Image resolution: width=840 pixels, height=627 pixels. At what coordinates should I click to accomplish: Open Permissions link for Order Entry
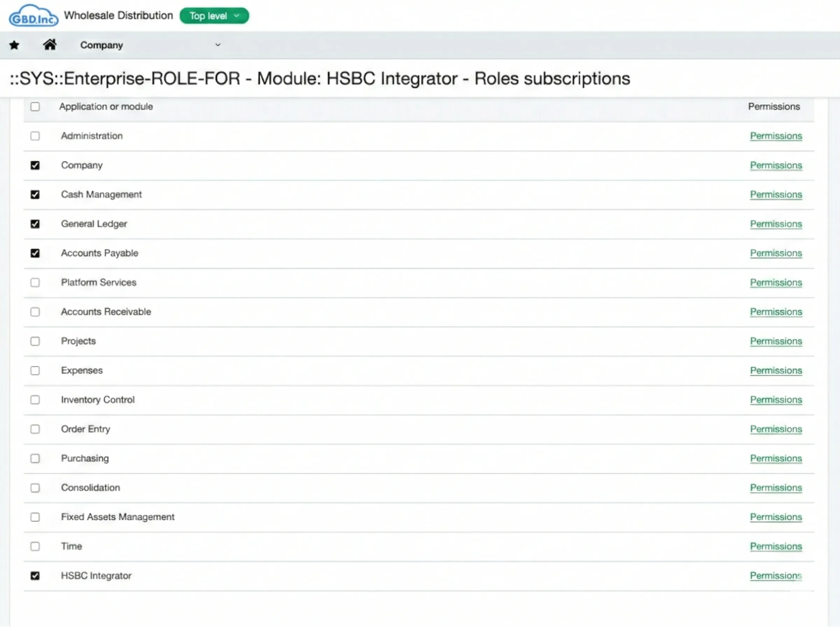click(776, 429)
